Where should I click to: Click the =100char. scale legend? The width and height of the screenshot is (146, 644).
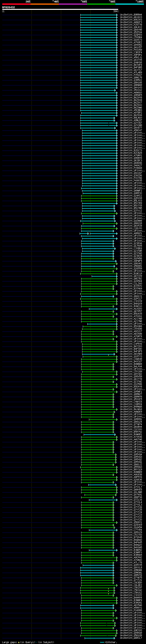108,642
